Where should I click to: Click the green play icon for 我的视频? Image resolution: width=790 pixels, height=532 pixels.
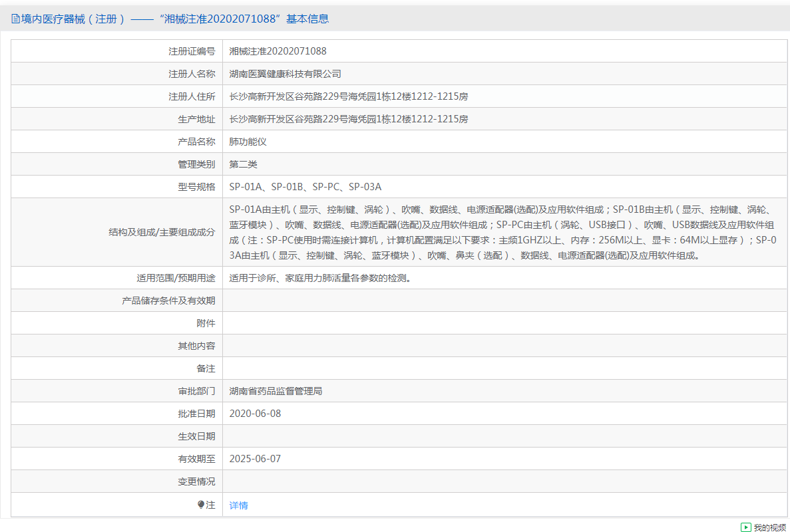(746, 527)
